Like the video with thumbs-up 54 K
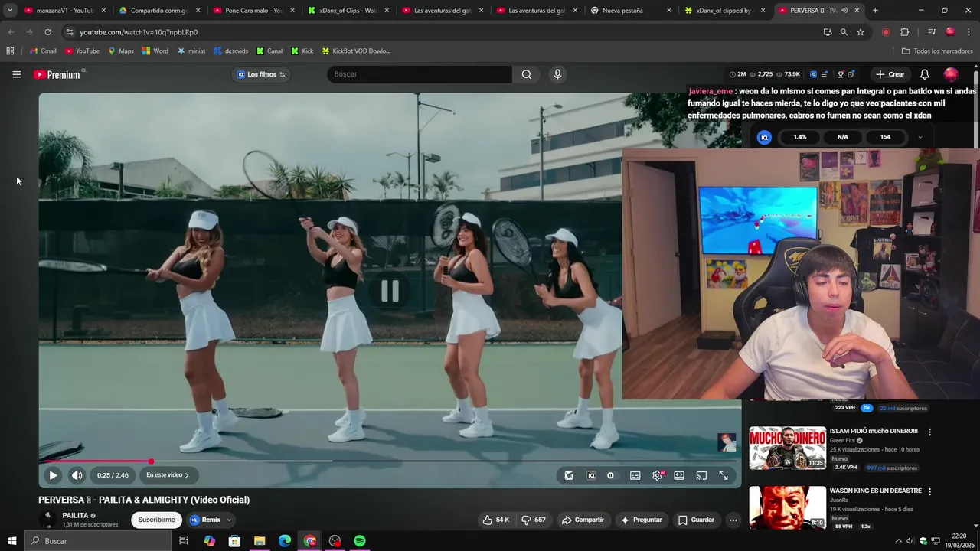The height and width of the screenshot is (551, 980). tap(495, 520)
